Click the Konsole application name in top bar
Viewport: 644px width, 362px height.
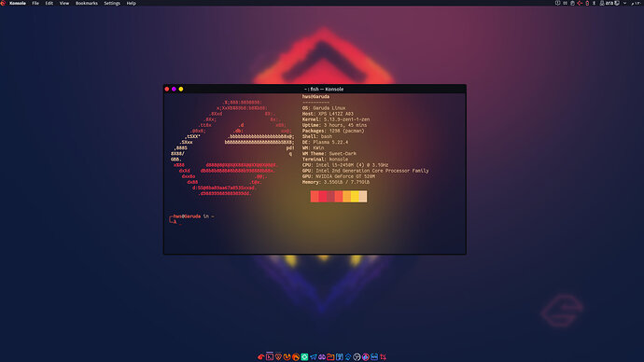pos(18,3)
